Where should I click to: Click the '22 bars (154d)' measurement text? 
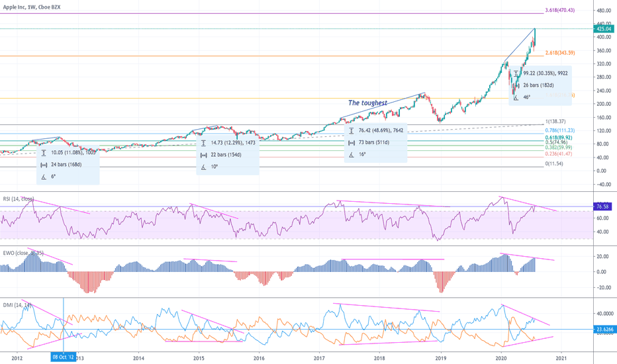coord(226,155)
